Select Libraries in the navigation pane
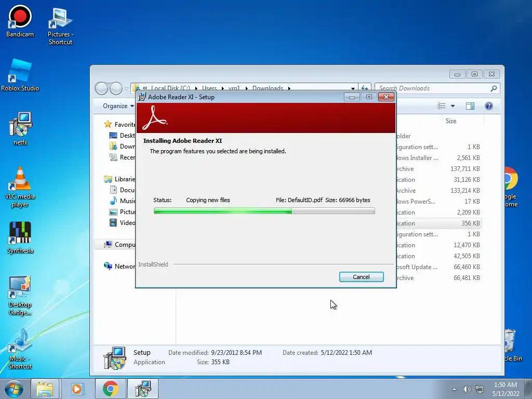Screen dimensions: 532x399 [120, 179]
